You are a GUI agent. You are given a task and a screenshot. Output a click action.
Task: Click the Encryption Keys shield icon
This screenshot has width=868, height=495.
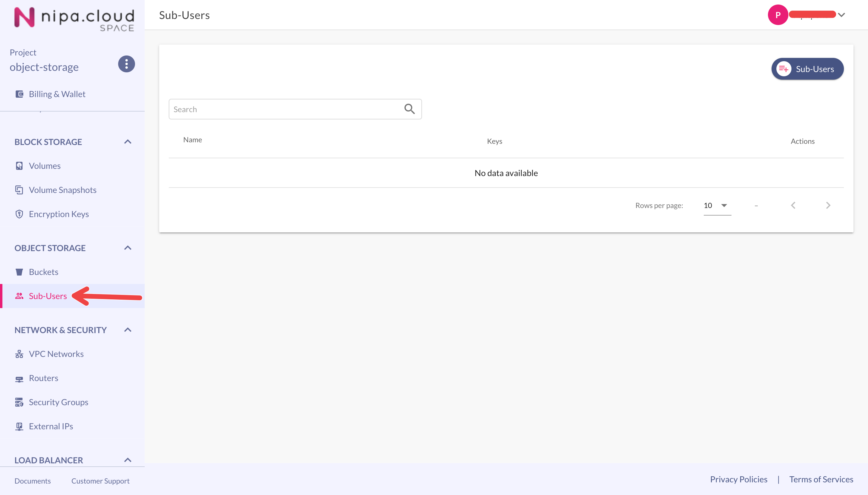[19, 214]
